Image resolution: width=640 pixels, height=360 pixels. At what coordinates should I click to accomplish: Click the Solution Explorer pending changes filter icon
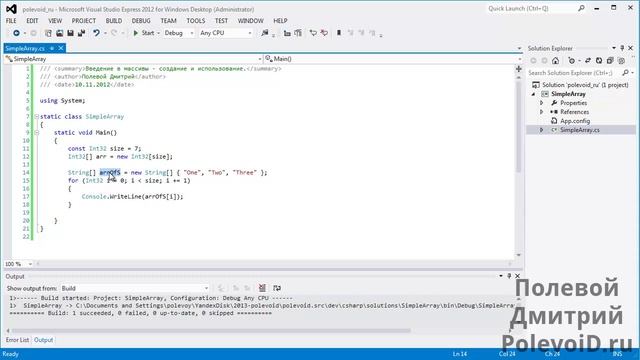coord(572,61)
